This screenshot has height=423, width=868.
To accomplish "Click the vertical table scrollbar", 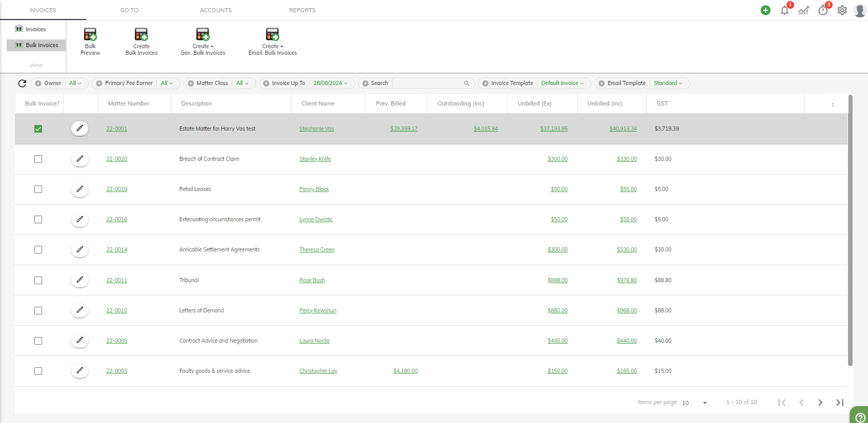I will (850, 230).
